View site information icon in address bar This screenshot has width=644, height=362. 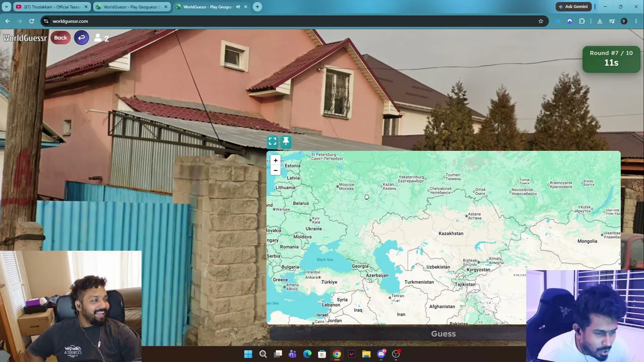46,21
